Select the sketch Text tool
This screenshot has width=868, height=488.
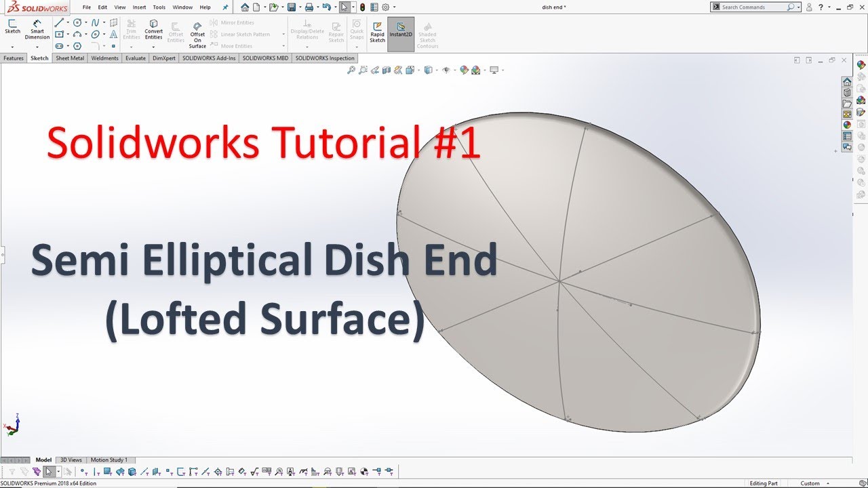coord(113,34)
